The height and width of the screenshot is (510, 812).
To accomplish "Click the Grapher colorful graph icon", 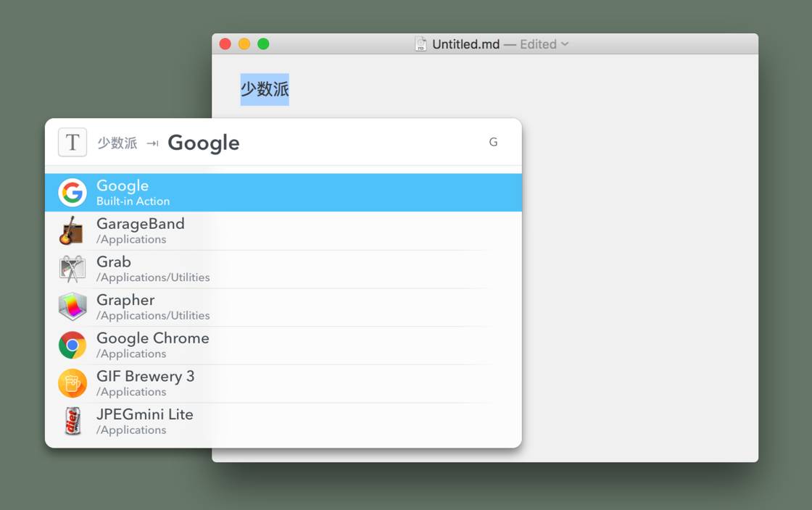I will (72, 306).
